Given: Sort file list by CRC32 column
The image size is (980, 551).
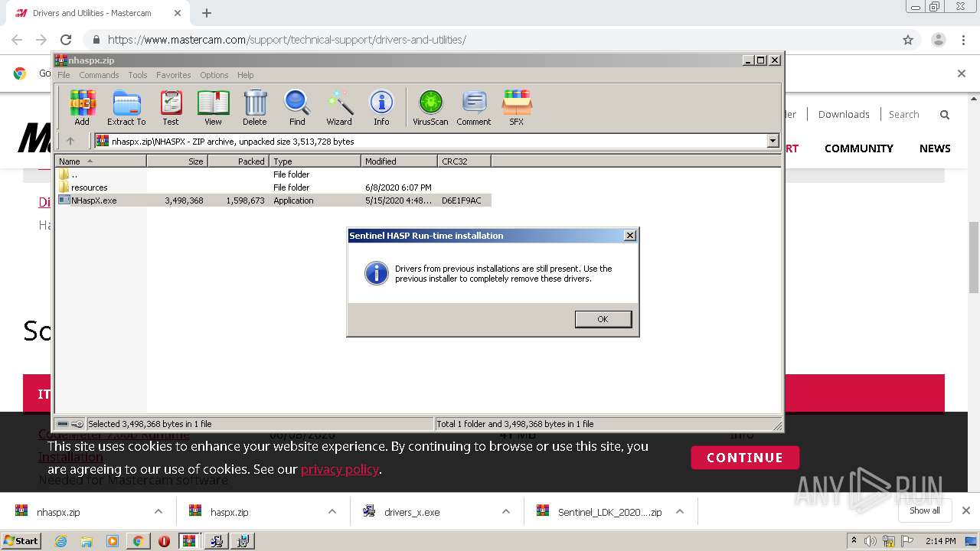Looking at the screenshot, I should point(464,161).
